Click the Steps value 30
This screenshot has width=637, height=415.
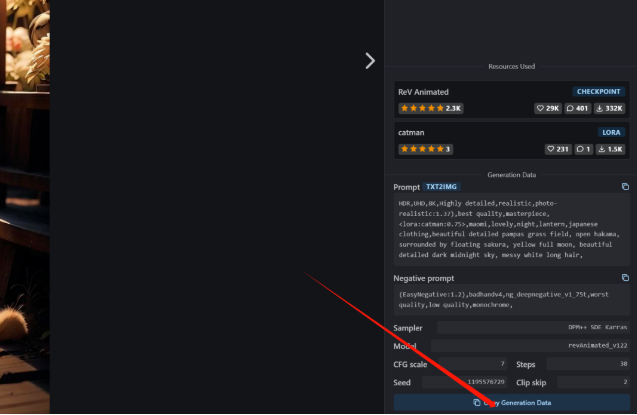pos(588,364)
